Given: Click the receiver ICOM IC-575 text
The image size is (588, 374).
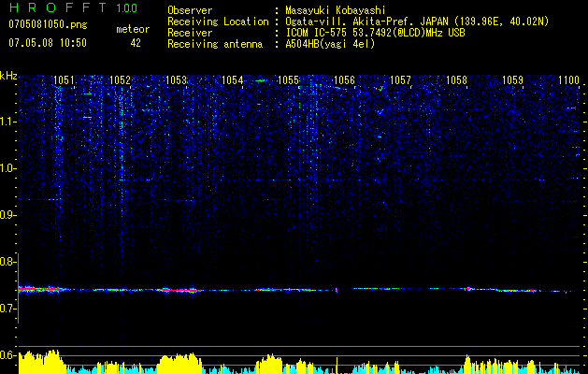Looking at the screenshot, I should [317, 33].
